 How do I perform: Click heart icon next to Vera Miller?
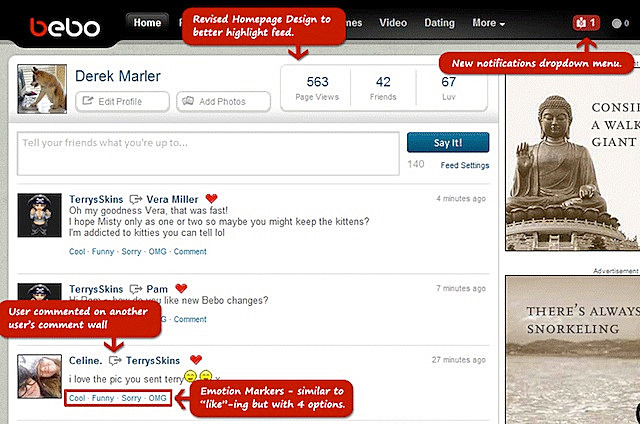click(x=211, y=199)
